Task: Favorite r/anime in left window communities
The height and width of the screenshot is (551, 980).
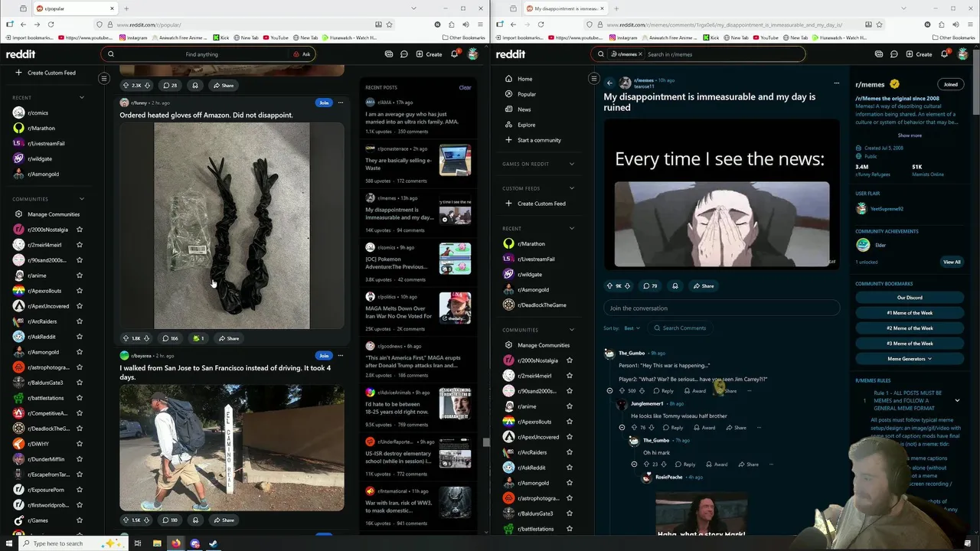Action: tap(80, 275)
